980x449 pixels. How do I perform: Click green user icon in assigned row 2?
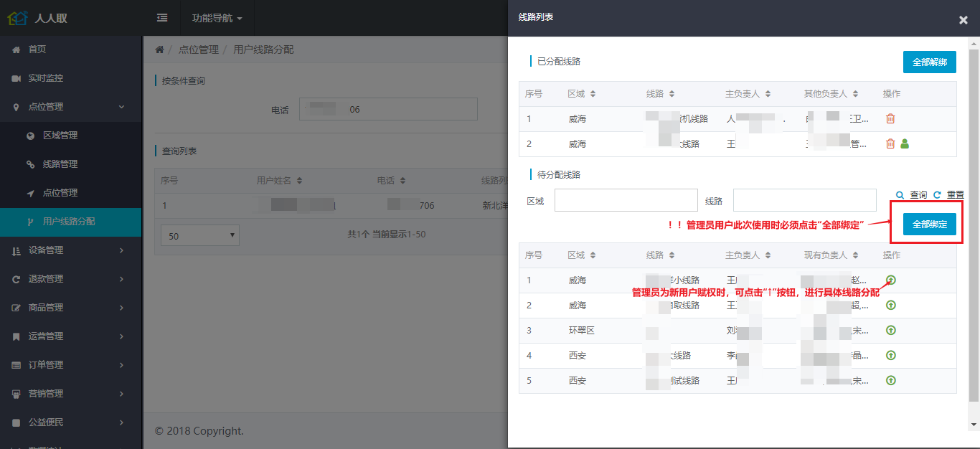905,144
